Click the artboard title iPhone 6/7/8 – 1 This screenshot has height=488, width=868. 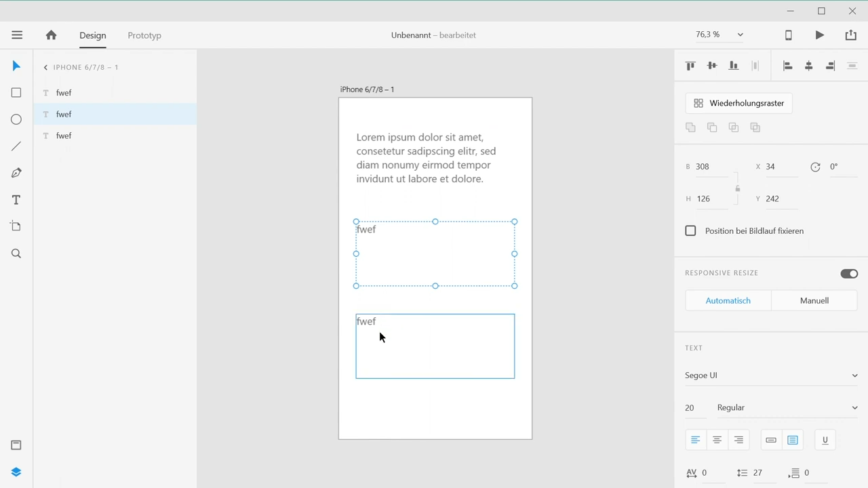click(x=367, y=89)
